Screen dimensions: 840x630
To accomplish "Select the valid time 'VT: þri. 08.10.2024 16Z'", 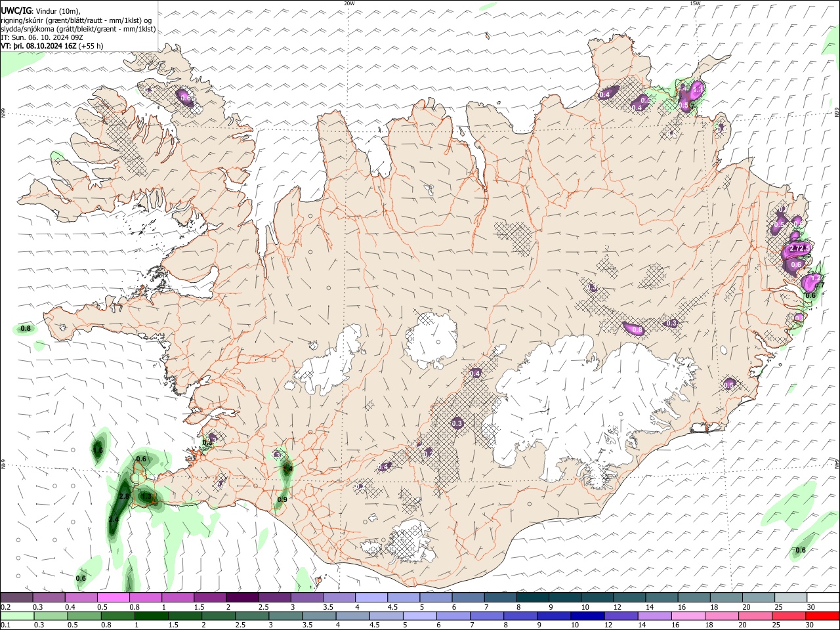I will tap(39, 46).
